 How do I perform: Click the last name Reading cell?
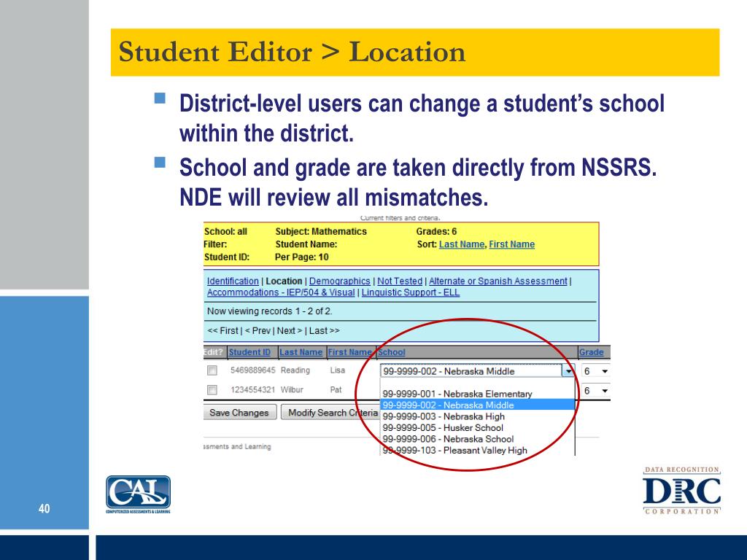[x=295, y=370]
